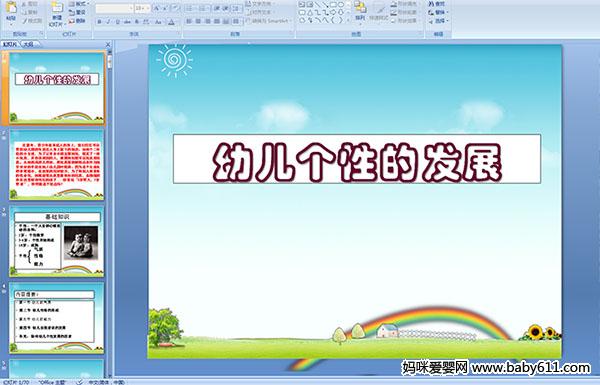Click the font color 'A' icon
This screenshot has width=600, height=385.
coord(171,22)
